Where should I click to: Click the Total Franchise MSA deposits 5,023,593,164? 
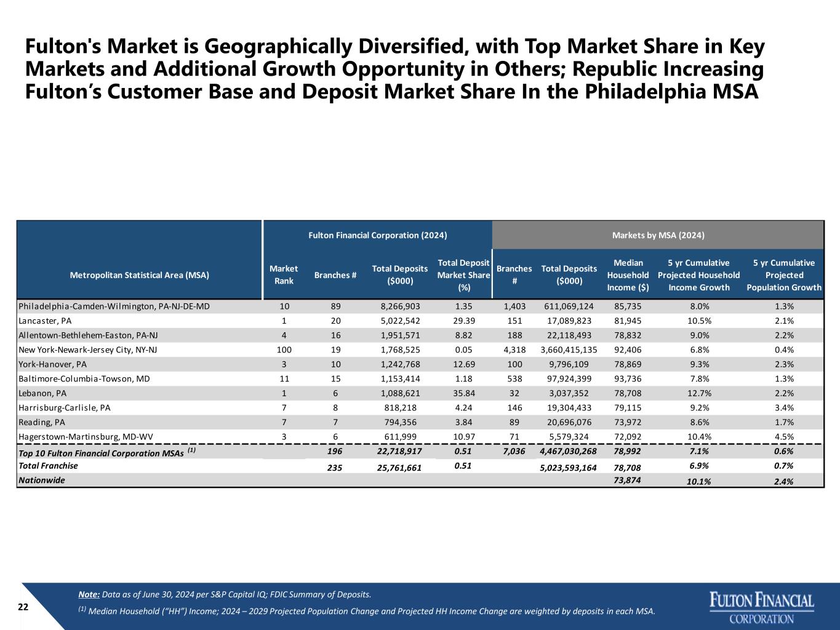568,468
